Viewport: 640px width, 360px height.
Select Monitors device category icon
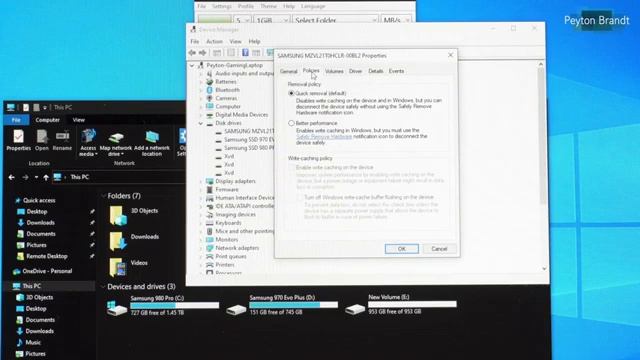[210, 240]
